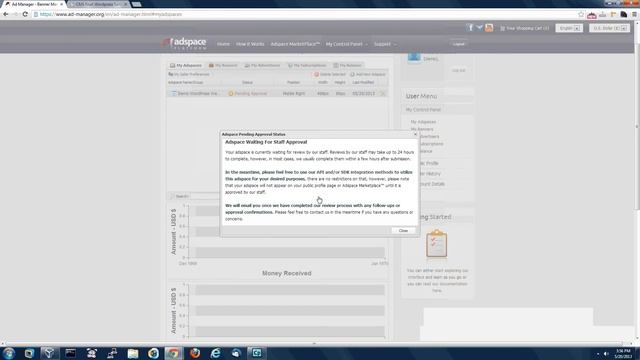Switch to the My Advertisers tab

point(262,65)
